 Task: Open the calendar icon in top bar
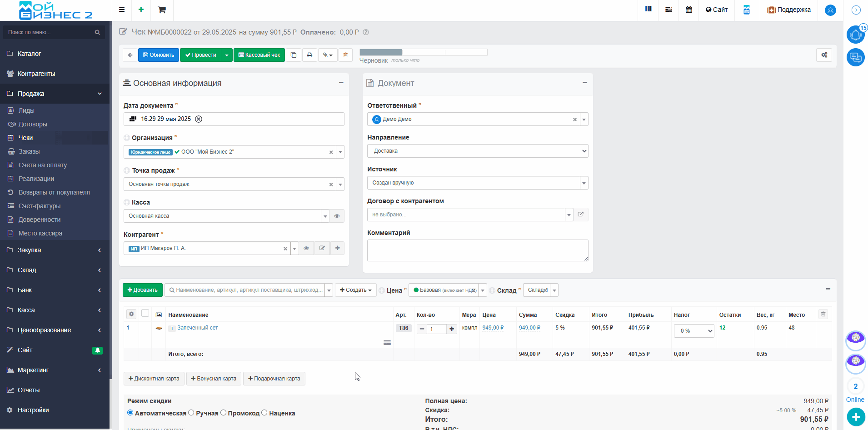[689, 10]
